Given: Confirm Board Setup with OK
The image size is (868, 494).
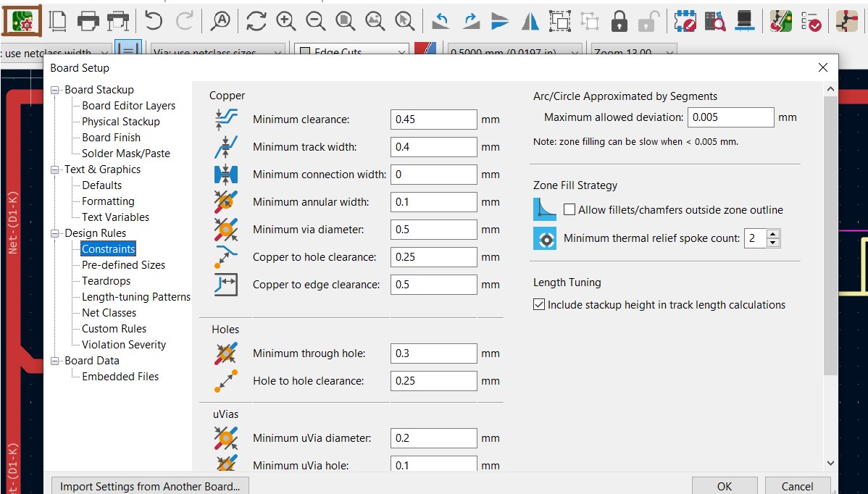Looking at the screenshot, I should point(725,486).
